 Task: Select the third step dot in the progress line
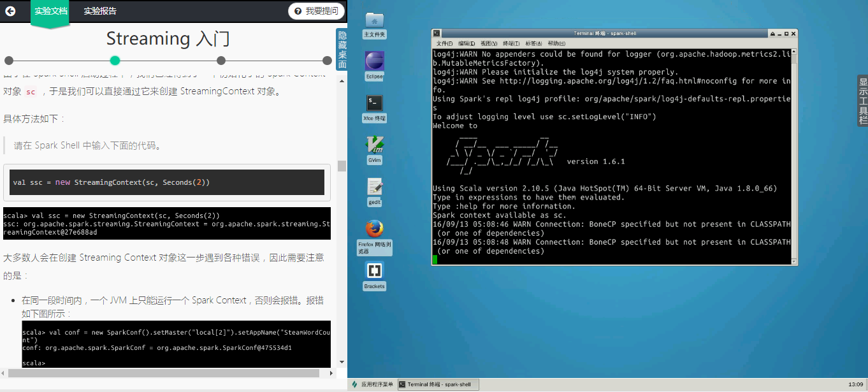pos(221,61)
